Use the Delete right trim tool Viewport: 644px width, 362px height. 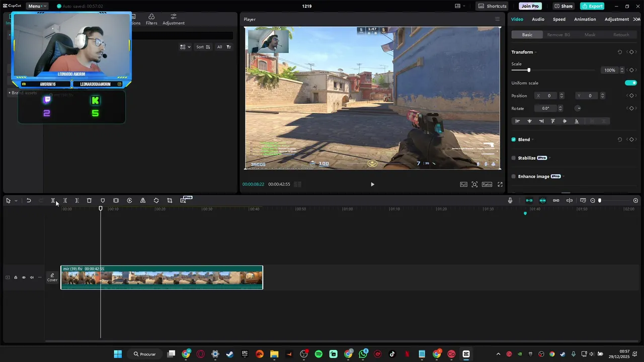(77, 201)
